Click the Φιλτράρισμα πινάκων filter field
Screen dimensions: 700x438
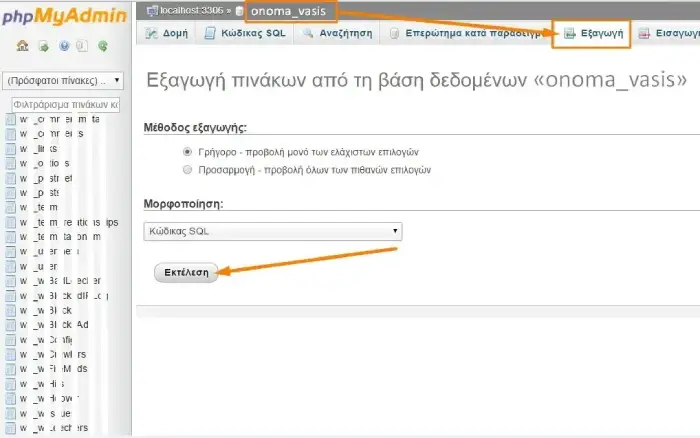66,104
